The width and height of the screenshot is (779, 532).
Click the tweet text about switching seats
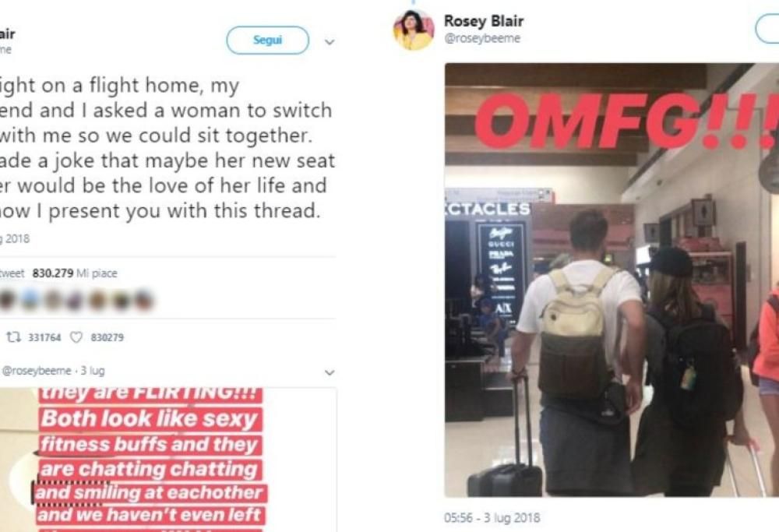click(x=167, y=148)
